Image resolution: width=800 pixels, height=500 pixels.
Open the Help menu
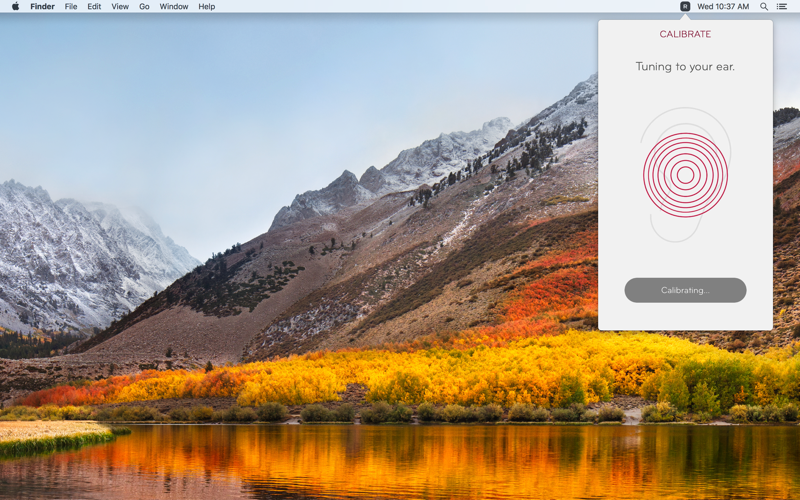pyautogui.click(x=206, y=7)
